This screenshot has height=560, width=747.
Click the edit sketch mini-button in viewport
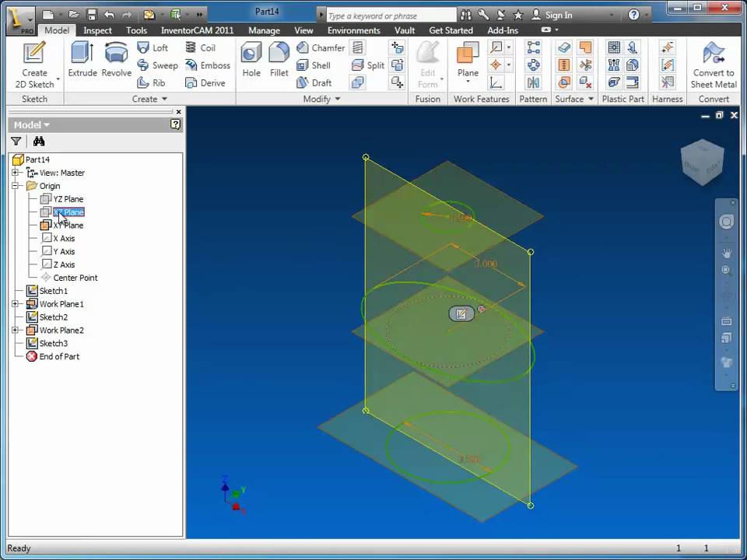[x=461, y=313]
